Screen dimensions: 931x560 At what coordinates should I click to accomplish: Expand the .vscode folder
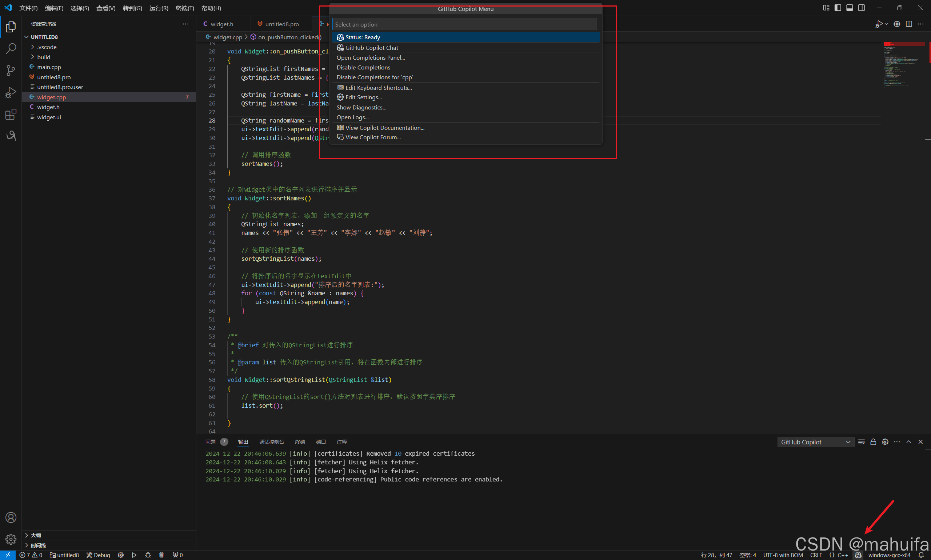(x=109, y=47)
